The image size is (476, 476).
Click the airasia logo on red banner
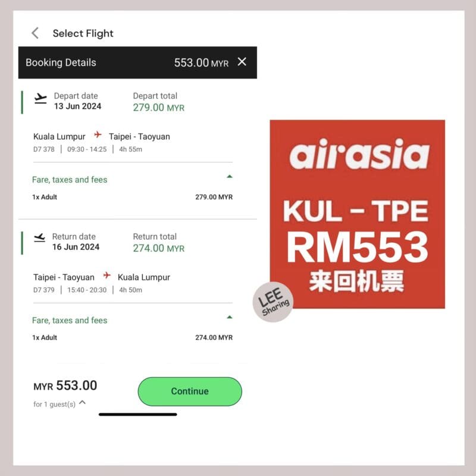(359, 154)
